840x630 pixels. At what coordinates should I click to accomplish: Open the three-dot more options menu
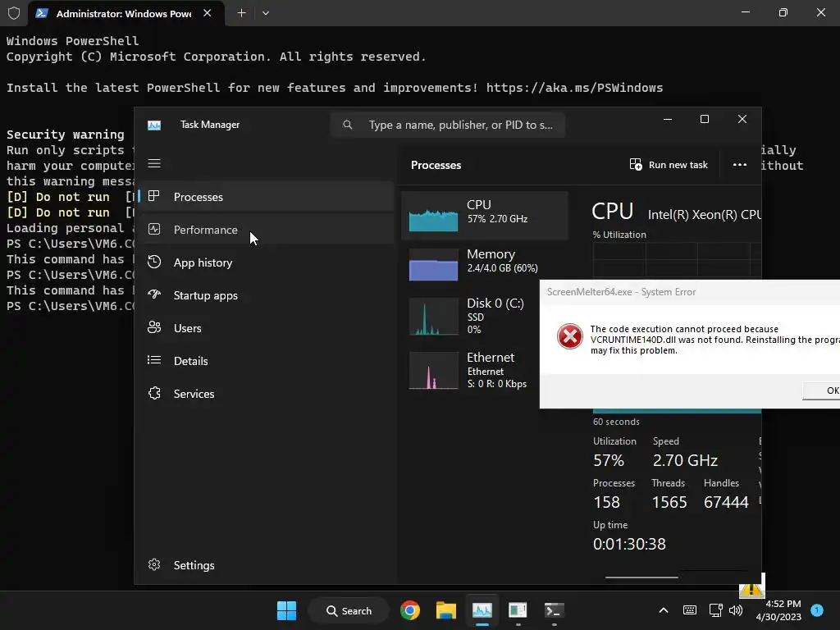(740, 164)
